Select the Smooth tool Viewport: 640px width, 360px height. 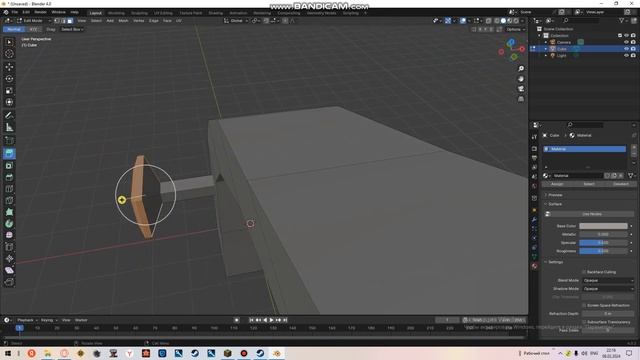(x=9, y=235)
